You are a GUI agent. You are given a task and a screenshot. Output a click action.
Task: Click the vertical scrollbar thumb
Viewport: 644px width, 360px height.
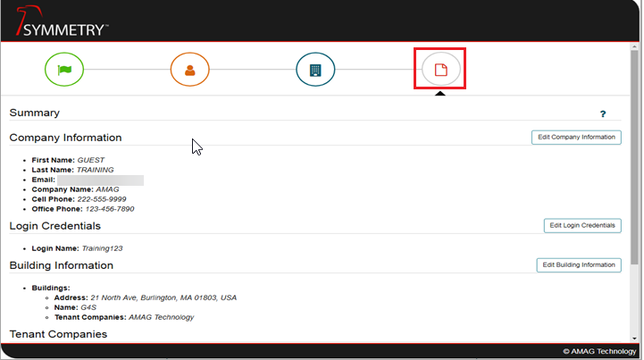[634, 157]
